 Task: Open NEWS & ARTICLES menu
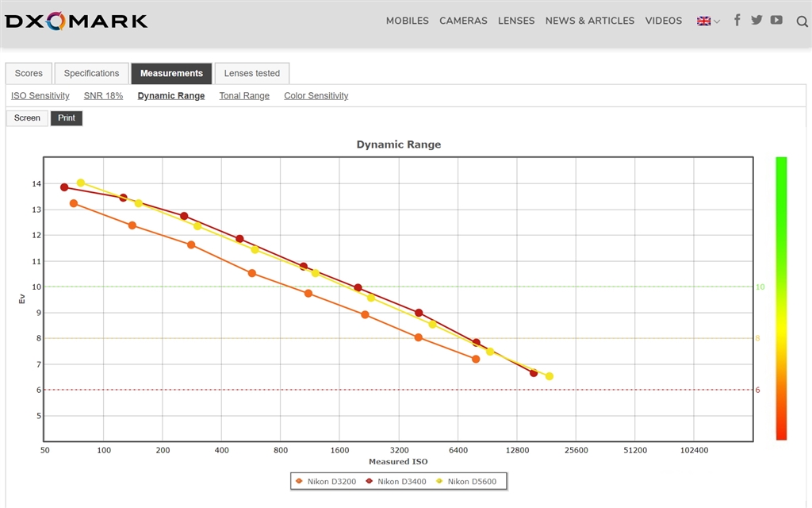click(589, 21)
